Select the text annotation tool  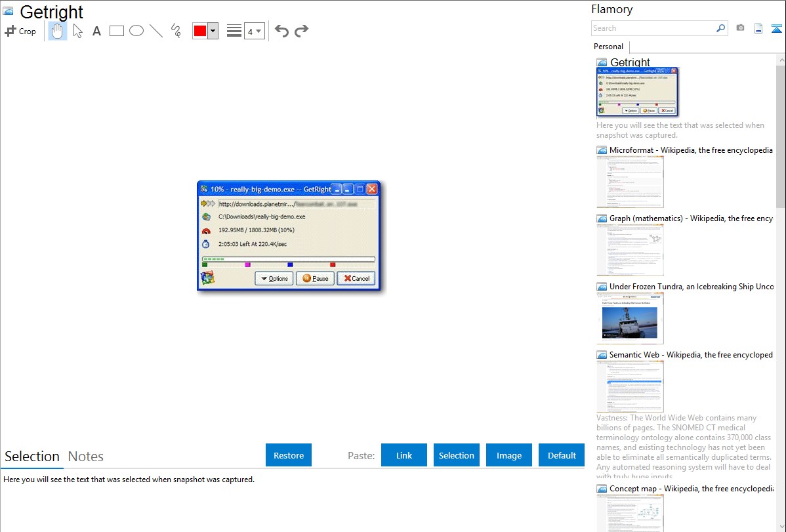[96, 31]
